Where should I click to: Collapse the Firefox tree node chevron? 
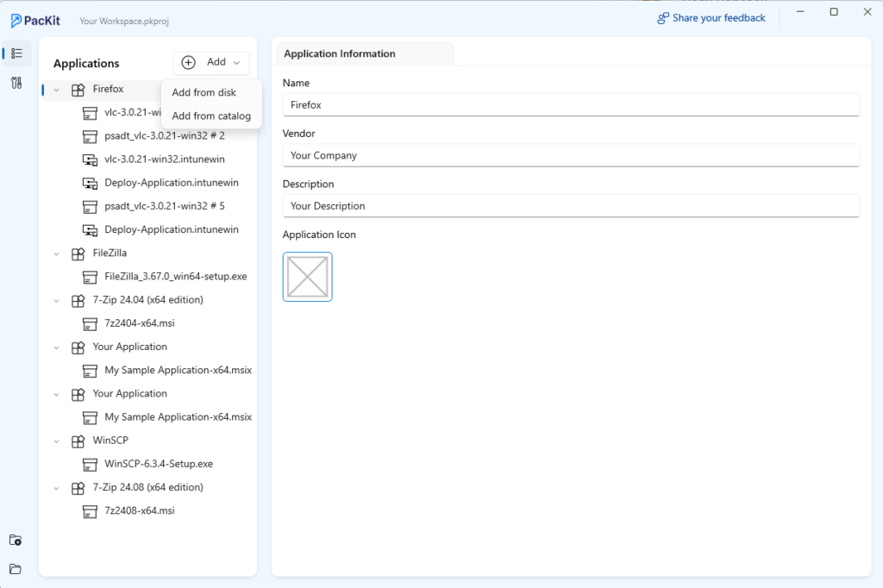pos(56,90)
